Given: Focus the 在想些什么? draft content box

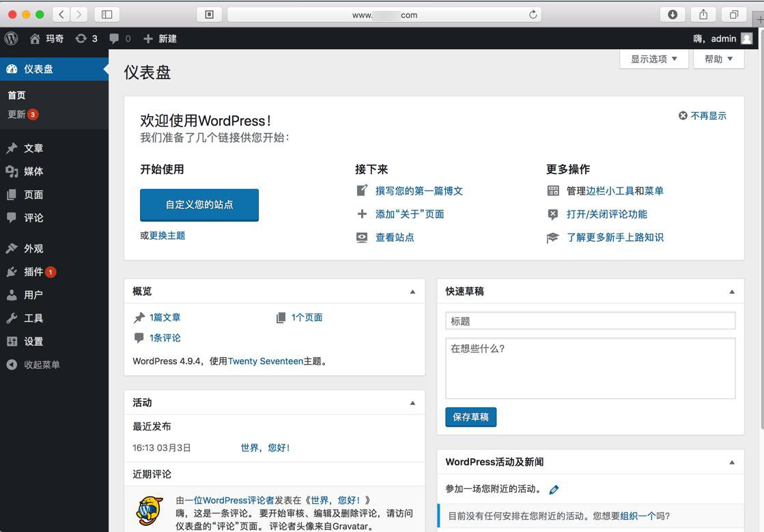Looking at the screenshot, I should [590, 368].
